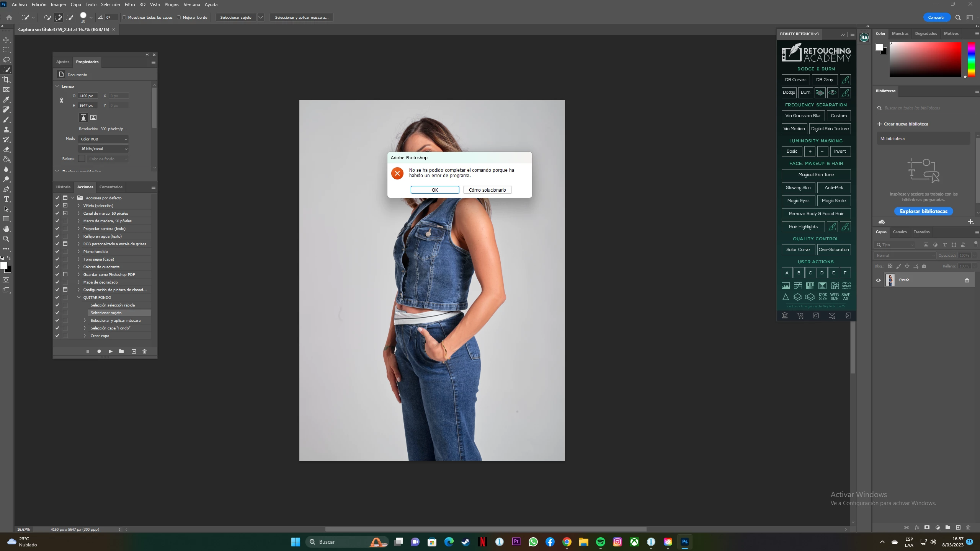The image size is (980, 551).
Task: Select the Zoom tool
Action: pos(7,239)
